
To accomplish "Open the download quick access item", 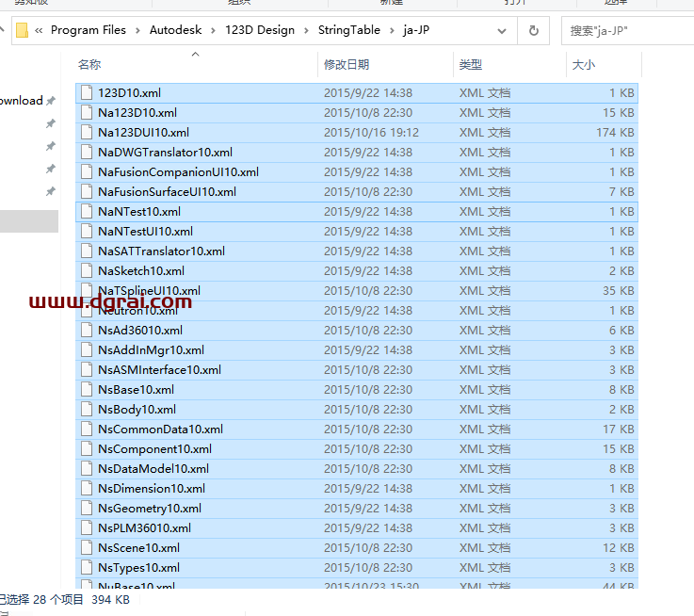I will pyautogui.click(x=22, y=101).
